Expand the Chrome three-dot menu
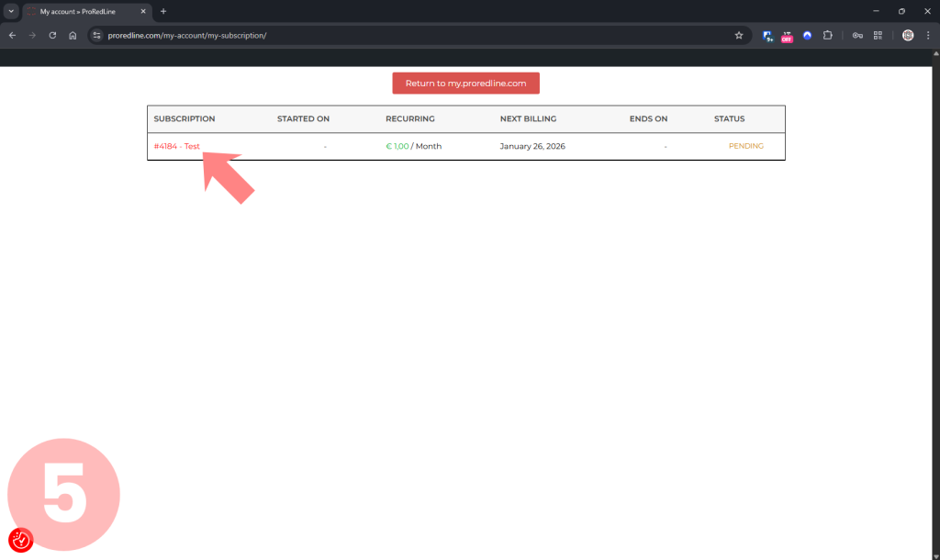The image size is (940, 560). (x=928, y=36)
